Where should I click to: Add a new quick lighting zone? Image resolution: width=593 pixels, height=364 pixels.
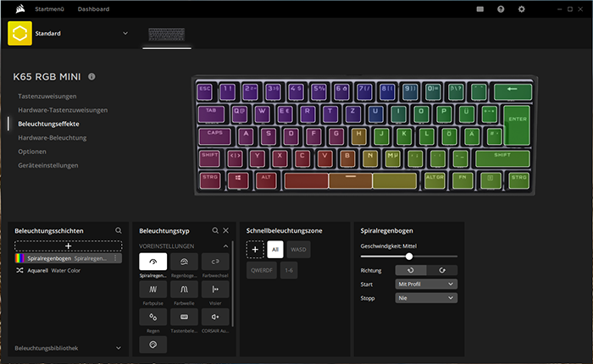(255, 250)
